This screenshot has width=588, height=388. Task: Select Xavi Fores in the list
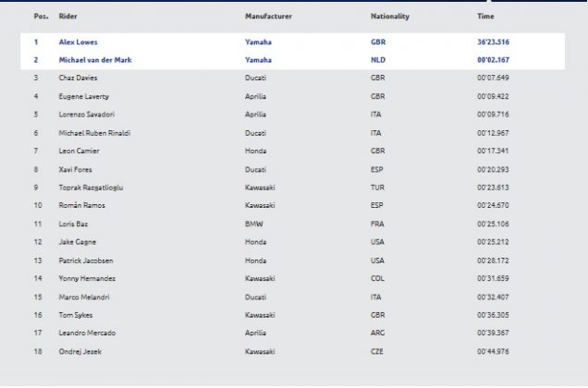(x=76, y=168)
